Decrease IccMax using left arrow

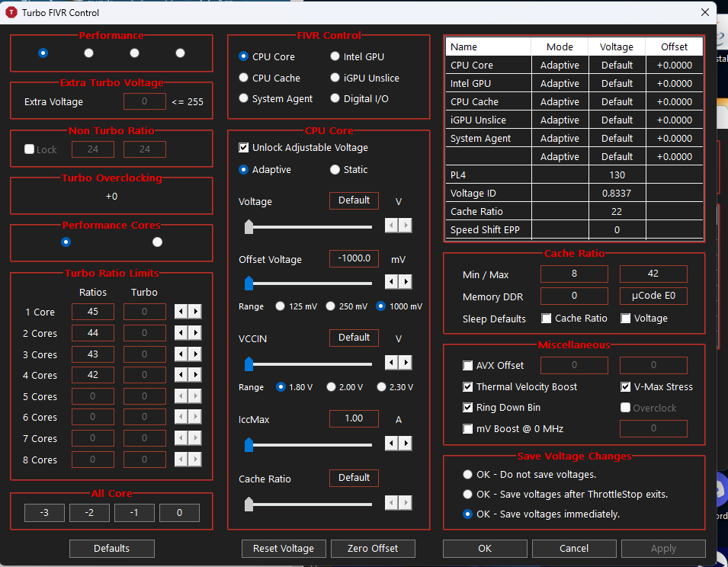(x=391, y=443)
